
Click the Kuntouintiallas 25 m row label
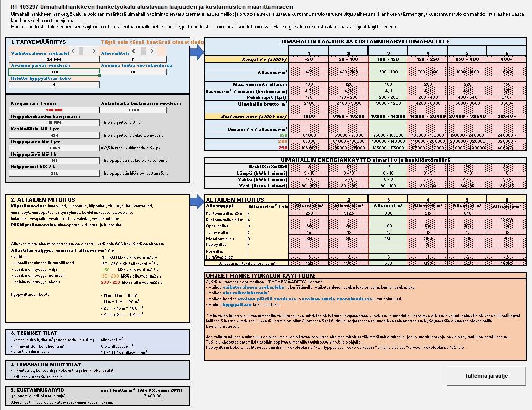point(224,213)
